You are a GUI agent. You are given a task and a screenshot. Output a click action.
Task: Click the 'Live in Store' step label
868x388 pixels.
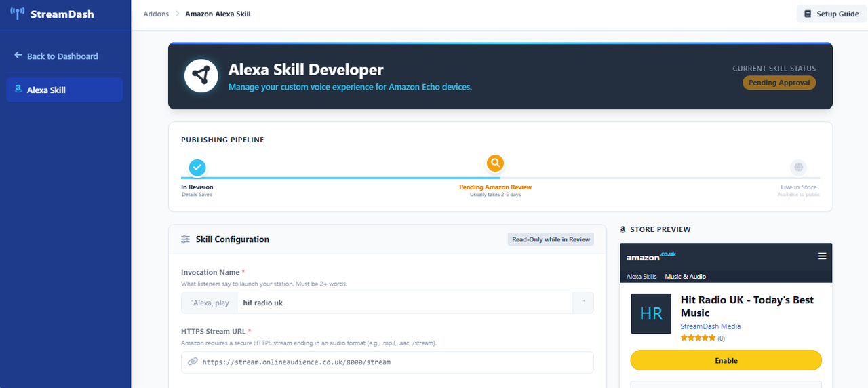click(799, 187)
